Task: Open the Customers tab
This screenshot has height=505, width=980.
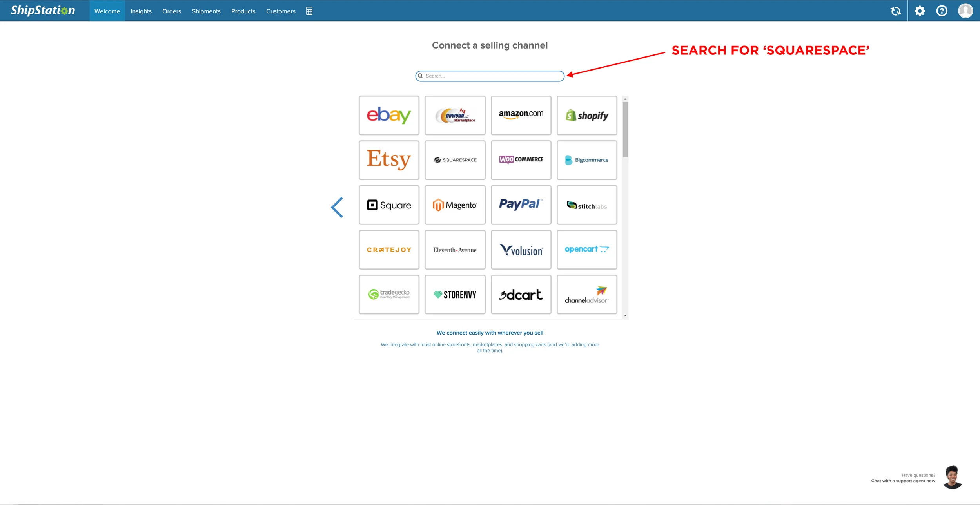Action: [x=281, y=11]
